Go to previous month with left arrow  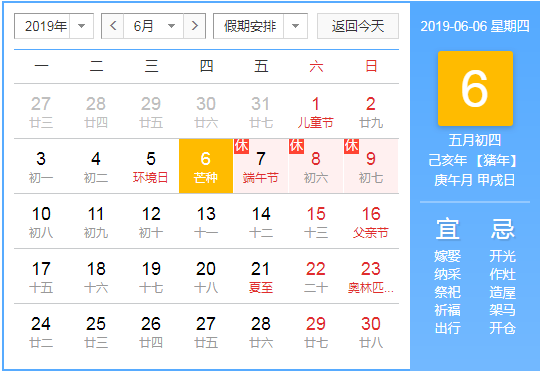pos(113,26)
